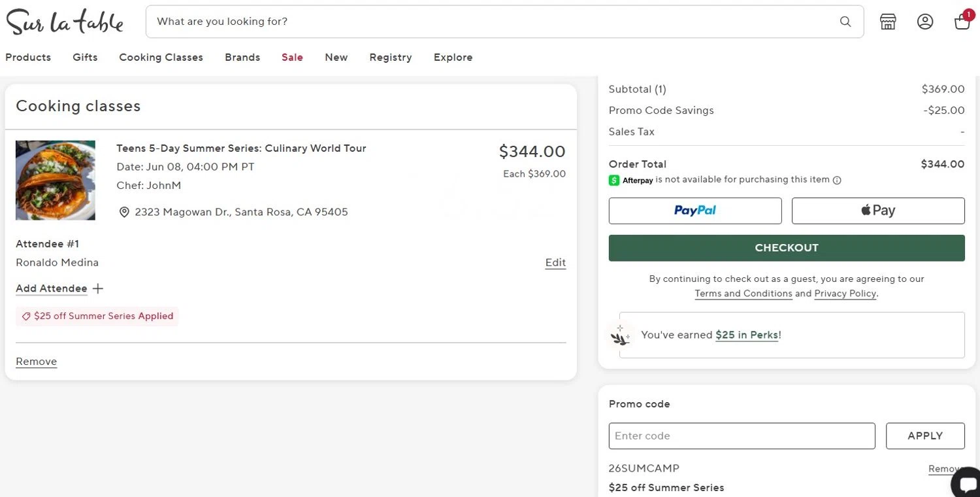
Task: Open the account profile icon
Action: click(x=925, y=22)
